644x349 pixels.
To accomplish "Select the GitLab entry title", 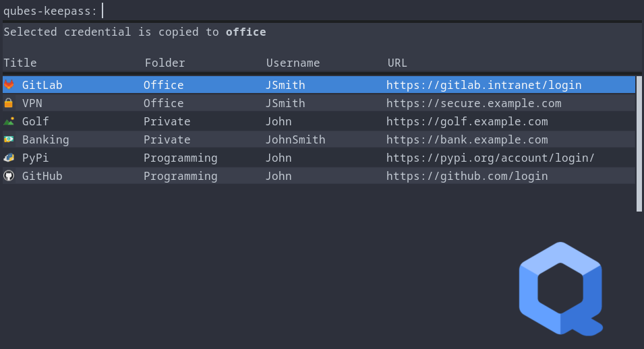I will [42, 85].
